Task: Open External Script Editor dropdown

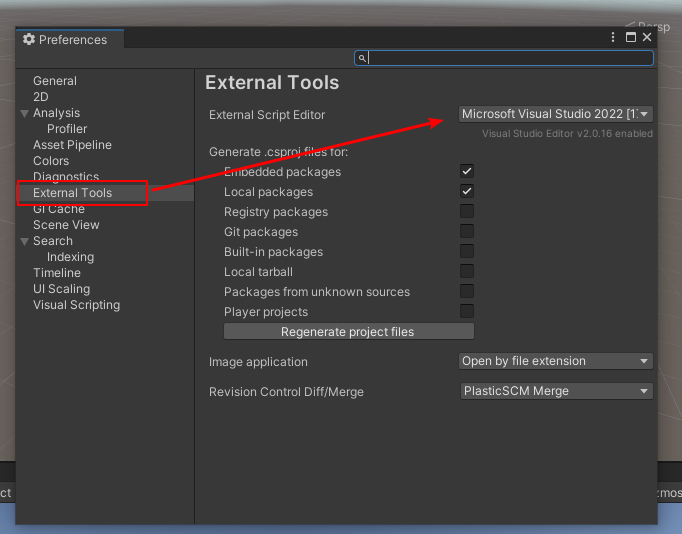Action: (x=556, y=114)
